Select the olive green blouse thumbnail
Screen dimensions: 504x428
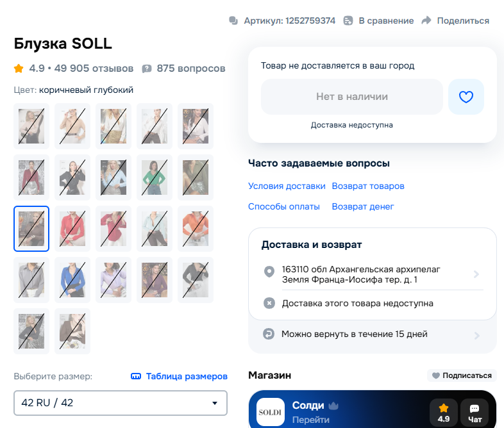(196, 177)
